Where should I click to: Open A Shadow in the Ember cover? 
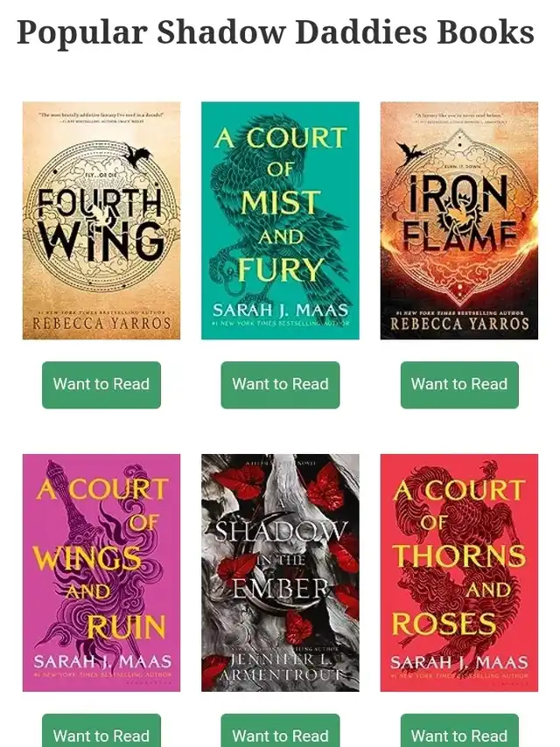tap(280, 572)
